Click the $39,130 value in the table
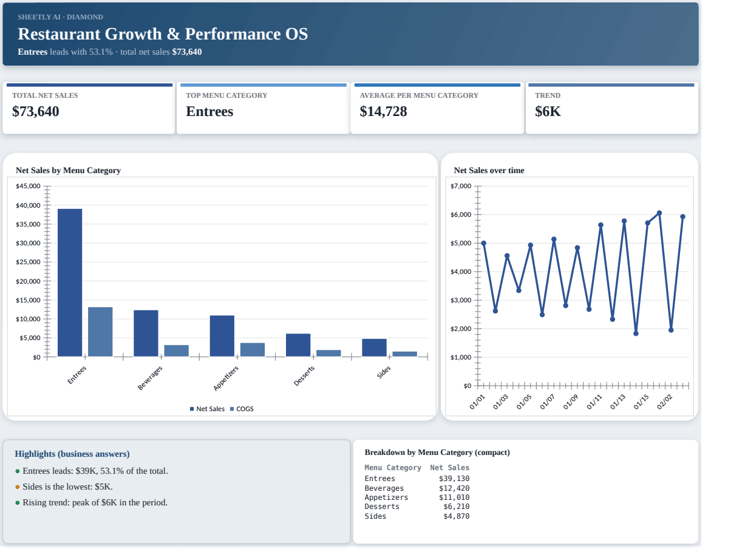745x560 pixels. [454, 479]
